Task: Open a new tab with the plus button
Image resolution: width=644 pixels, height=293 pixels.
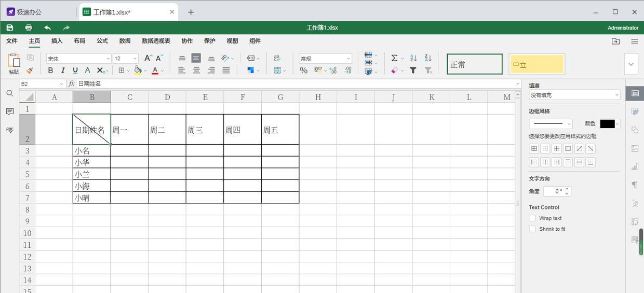Action: coord(191,12)
